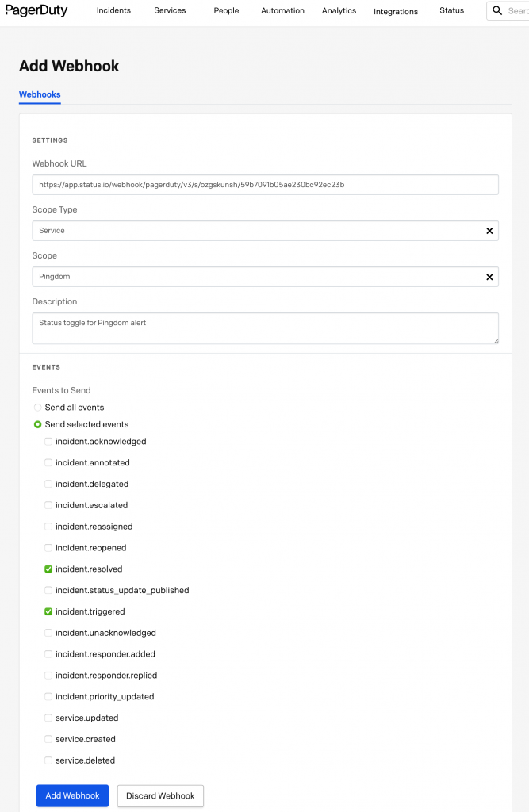Remove the Pingdom scope using the X icon

(489, 277)
